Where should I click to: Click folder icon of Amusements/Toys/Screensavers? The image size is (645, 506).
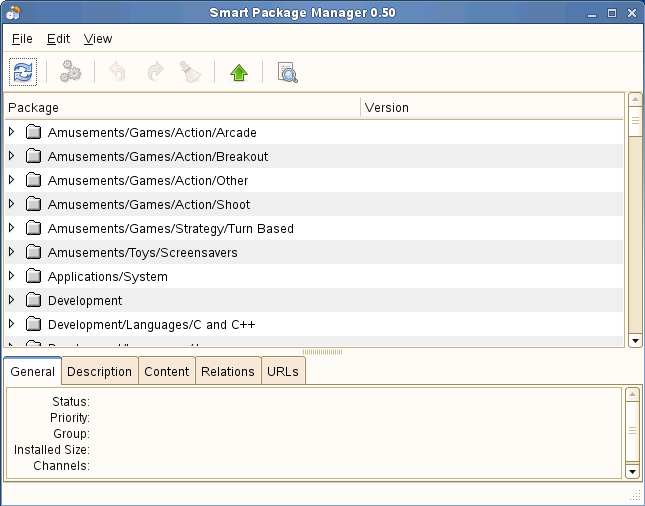click(33, 252)
